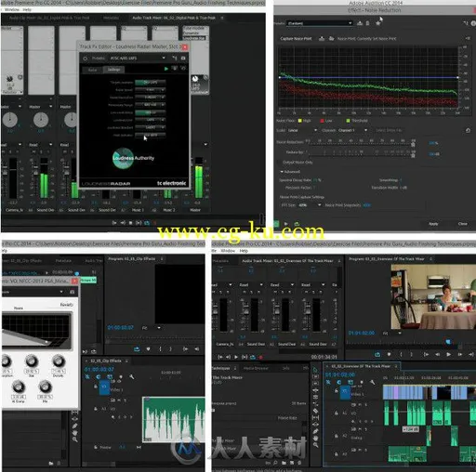Viewport: 476px width, 472px height.
Task: Toggle the green power button in Noise Reduction footer
Action: point(276,223)
